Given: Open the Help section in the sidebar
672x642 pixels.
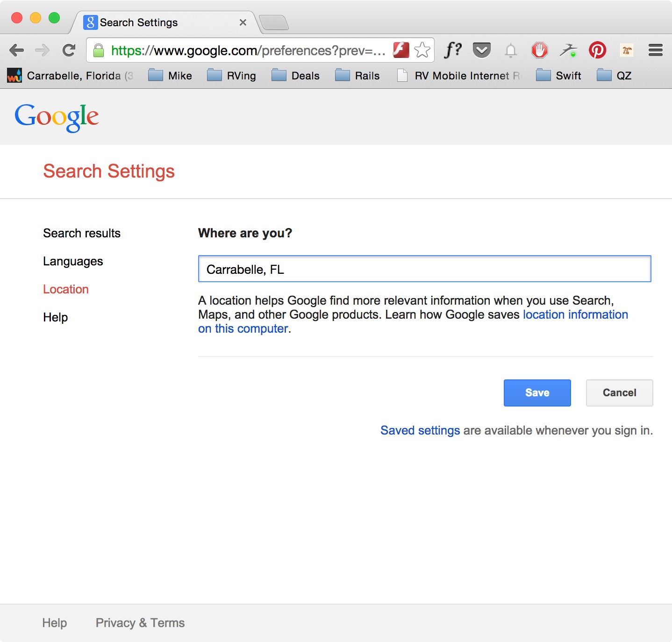Looking at the screenshot, I should (56, 317).
